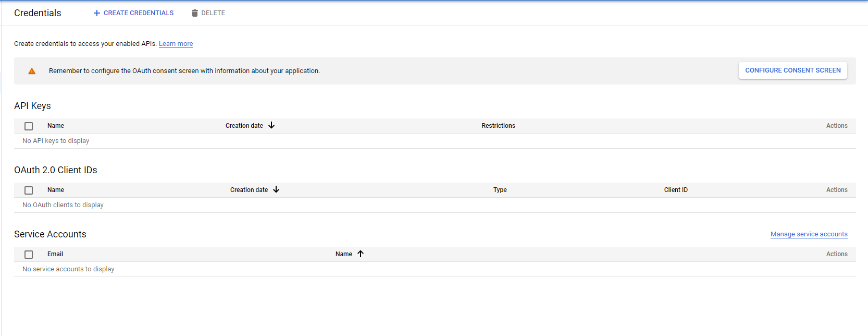The image size is (868, 336).
Task: Click the trash can Delete icon
Action: click(x=195, y=13)
